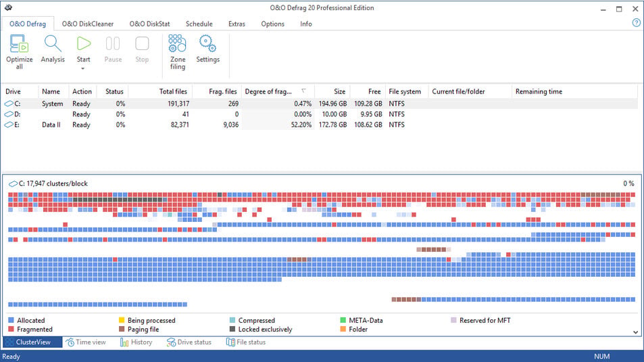Open help question mark icon

pos(636,23)
